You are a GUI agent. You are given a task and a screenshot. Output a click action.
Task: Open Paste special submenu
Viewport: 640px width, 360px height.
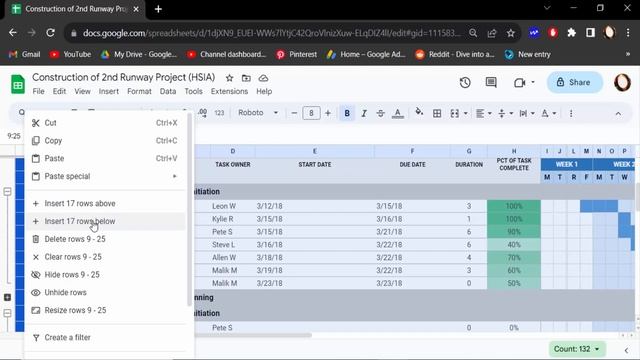[105, 176]
